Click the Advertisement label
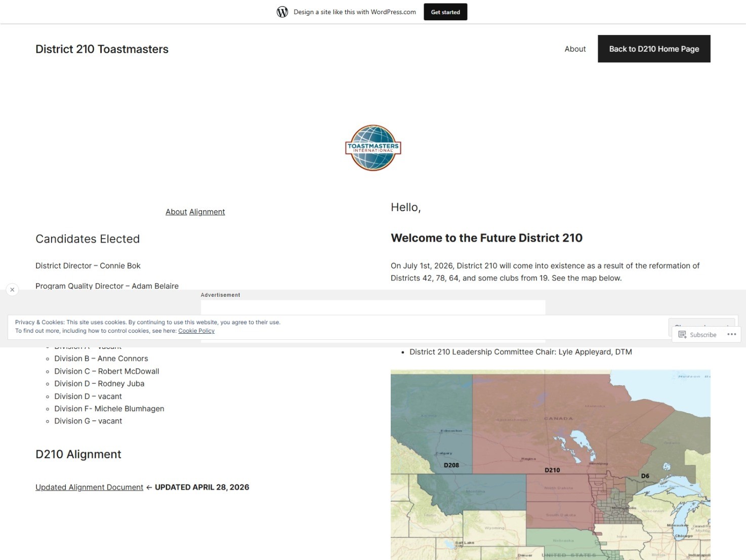This screenshot has width=746, height=560. 221,295
